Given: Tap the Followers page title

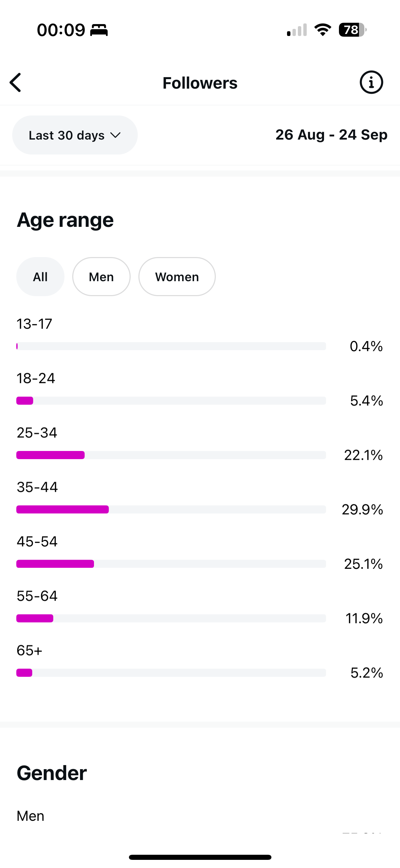Looking at the screenshot, I should [200, 83].
